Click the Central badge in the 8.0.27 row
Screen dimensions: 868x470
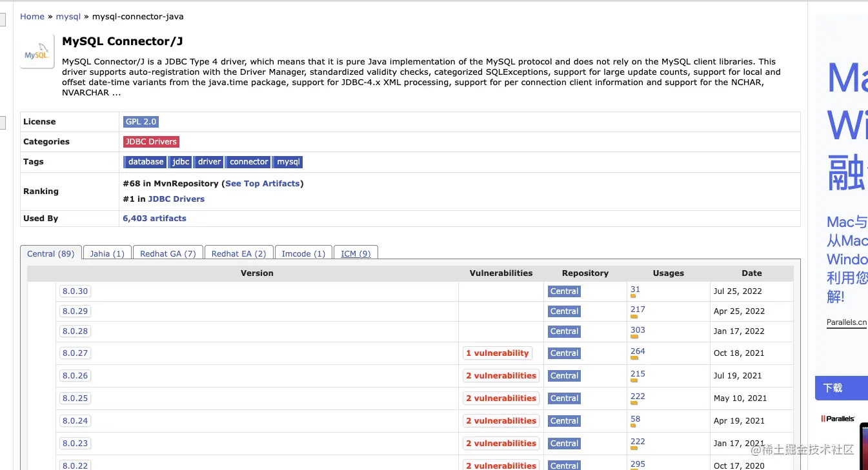click(565, 353)
